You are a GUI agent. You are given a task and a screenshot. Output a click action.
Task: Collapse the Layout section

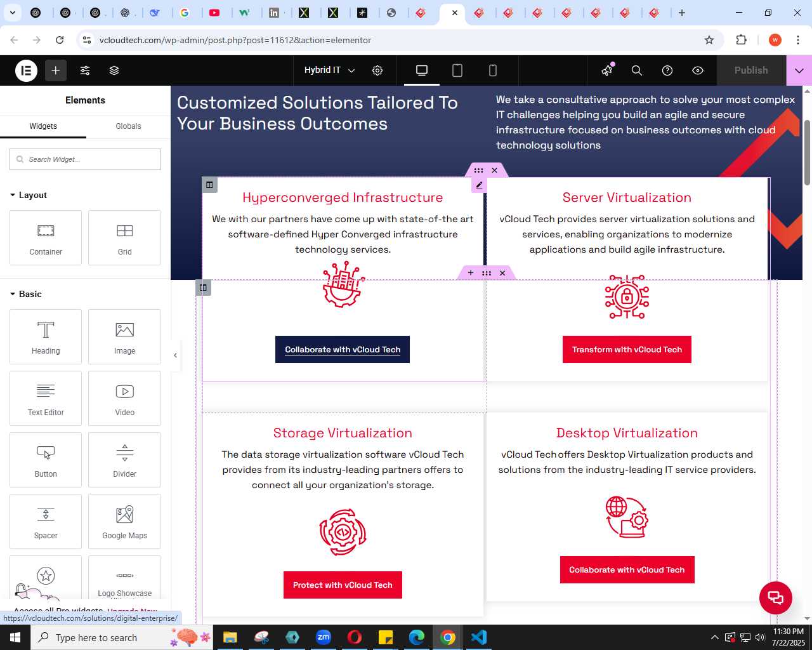[x=29, y=195]
